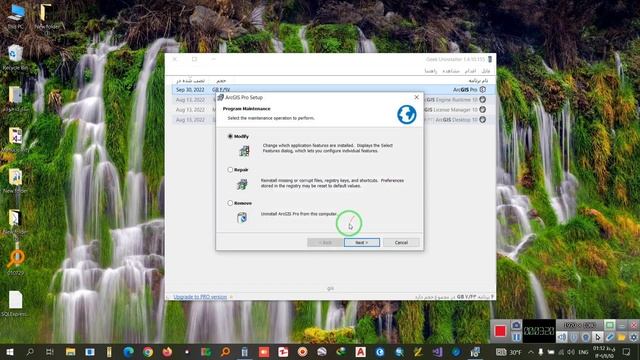Close the ArcGIS Pro Setup dialog

pyautogui.click(x=416, y=97)
